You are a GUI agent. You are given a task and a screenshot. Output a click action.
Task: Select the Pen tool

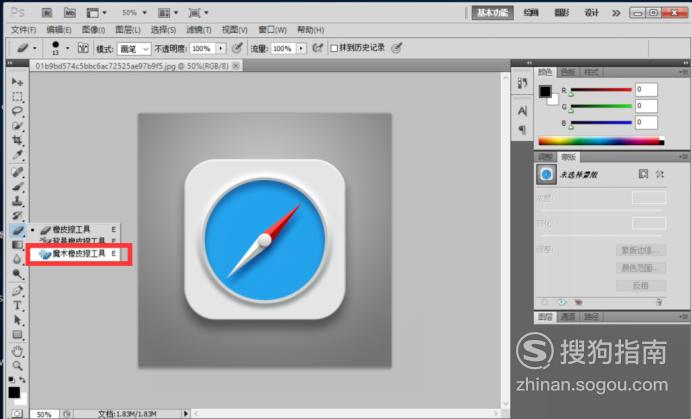click(17, 291)
